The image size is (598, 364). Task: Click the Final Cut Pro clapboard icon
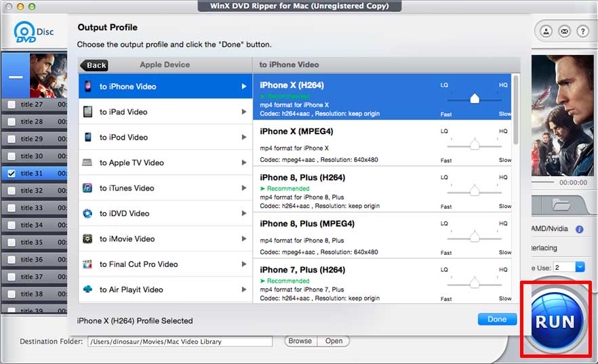(87, 264)
